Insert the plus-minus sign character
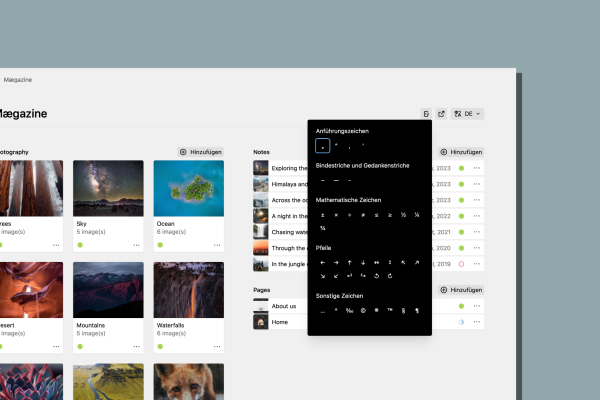600x400 pixels. [x=322, y=214]
